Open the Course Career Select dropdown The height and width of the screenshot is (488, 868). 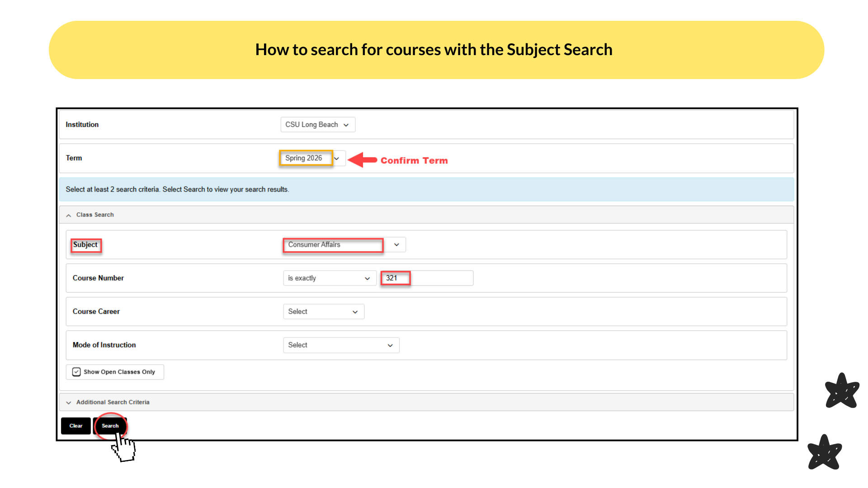coord(323,311)
